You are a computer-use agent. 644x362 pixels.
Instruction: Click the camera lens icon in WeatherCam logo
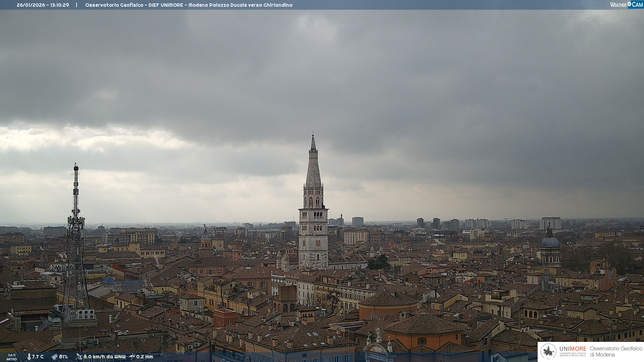click(x=629, y=4)
